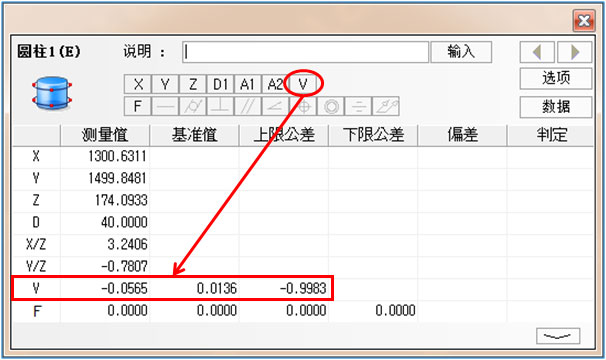Toggle the Z coordinate output button
The image size is (606, 360).
pyautogui.click(x=193, y=84)
